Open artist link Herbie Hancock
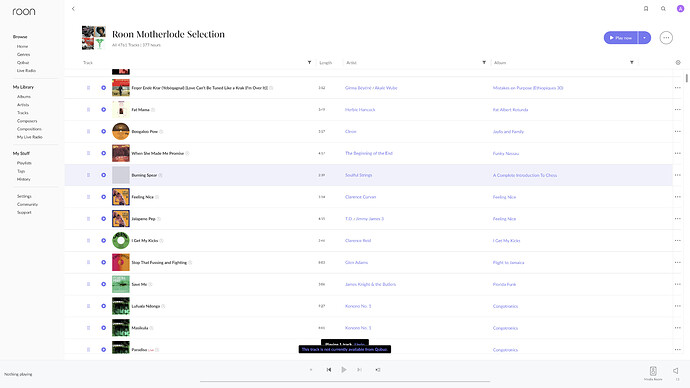690x388 pixels. pos(360,110)
